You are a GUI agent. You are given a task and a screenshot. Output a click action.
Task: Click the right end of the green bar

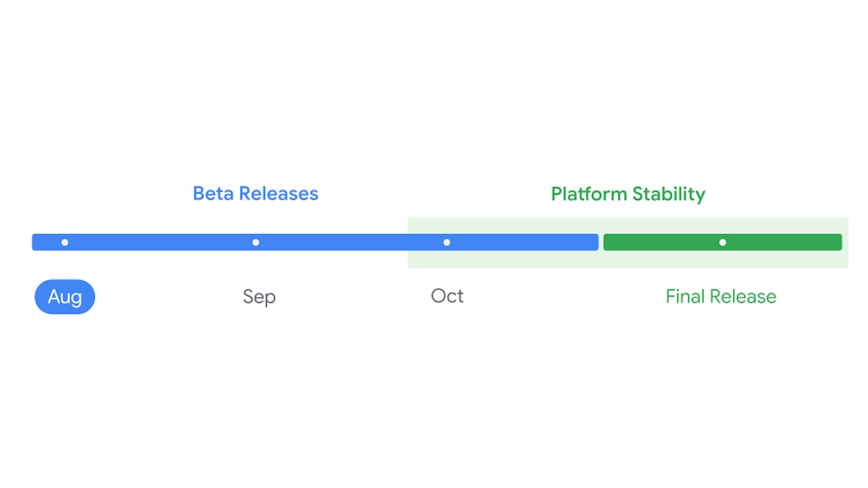837,242
